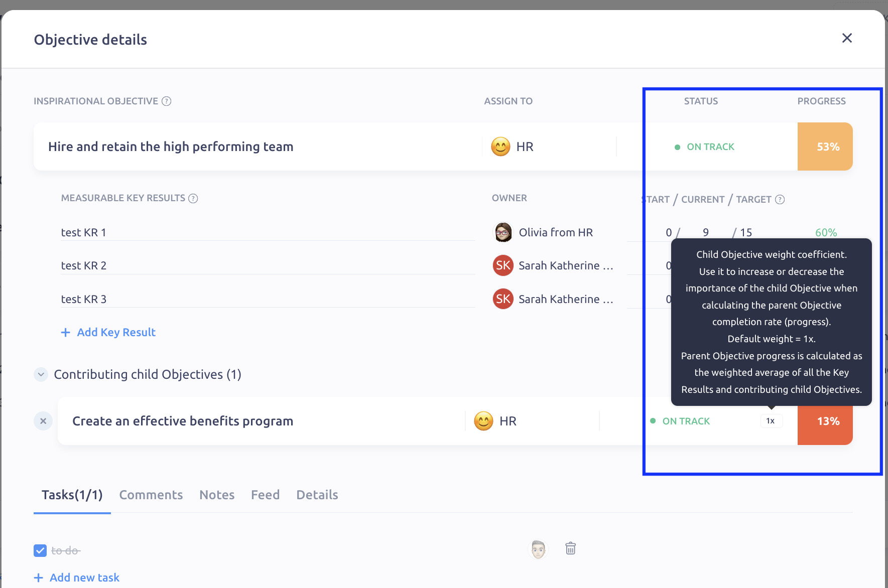Edit objective title Hire and retain team
Screen dimensions: 888x588
click(x=171, y=146)
